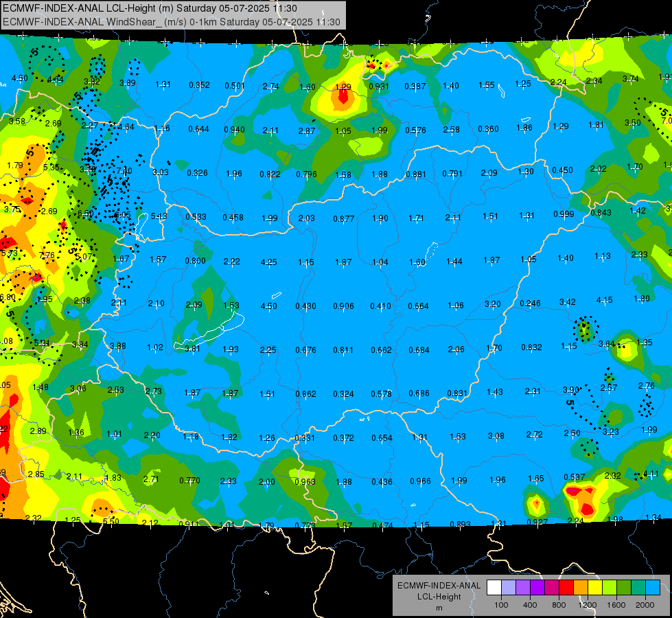Click the wind shear value 0.246
The image size is (672, 618).
(x=530, y=304)
